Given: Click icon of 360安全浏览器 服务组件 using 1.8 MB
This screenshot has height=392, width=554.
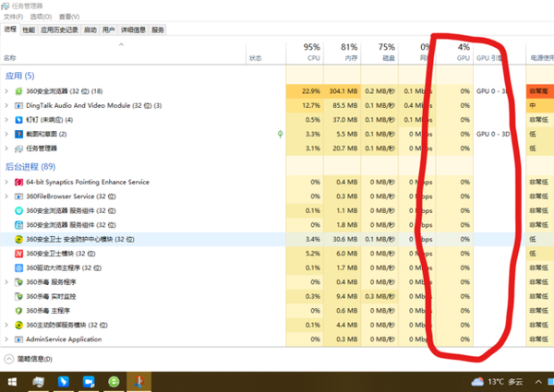Looking at the screenshot, I should [18, 225].
